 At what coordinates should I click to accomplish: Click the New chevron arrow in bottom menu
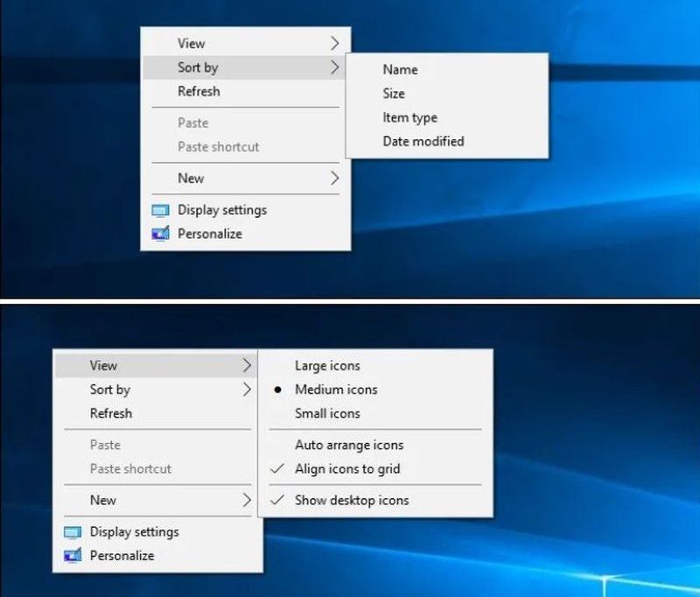point(247,501)
